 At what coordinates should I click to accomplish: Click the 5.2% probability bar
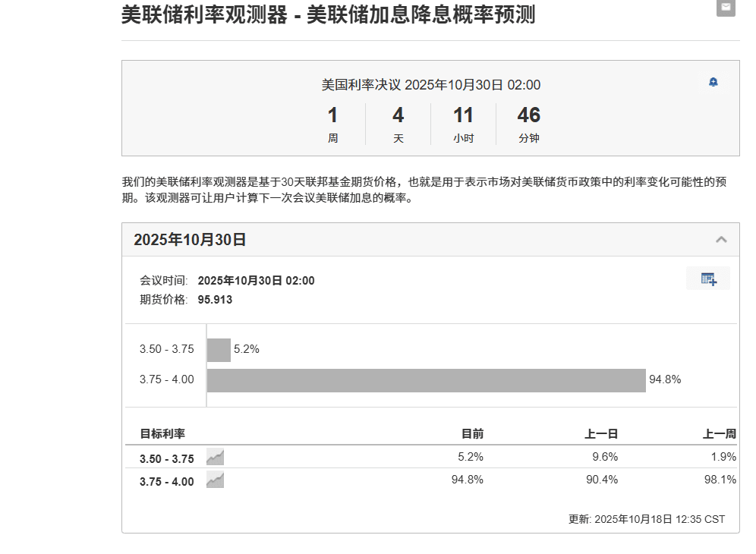click(x=219, y=350)
